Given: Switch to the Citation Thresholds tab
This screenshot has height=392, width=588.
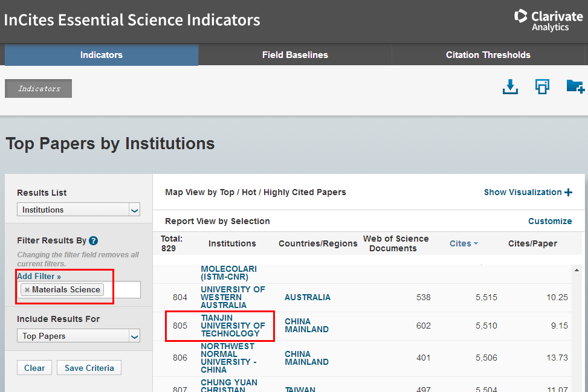Looking at the screenshot, I should point(488,55).
